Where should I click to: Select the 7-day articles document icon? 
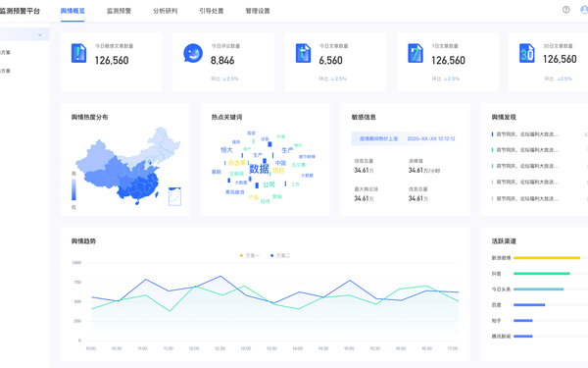coord(416,53)
